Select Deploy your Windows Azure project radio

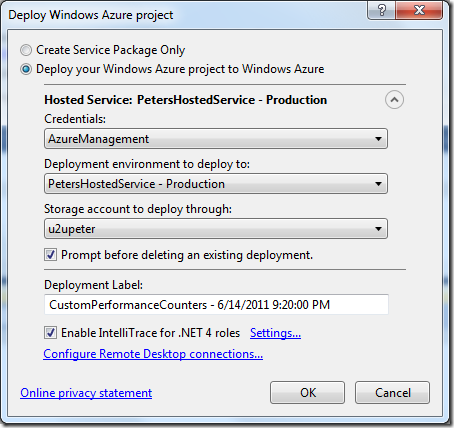pos(26,69)
